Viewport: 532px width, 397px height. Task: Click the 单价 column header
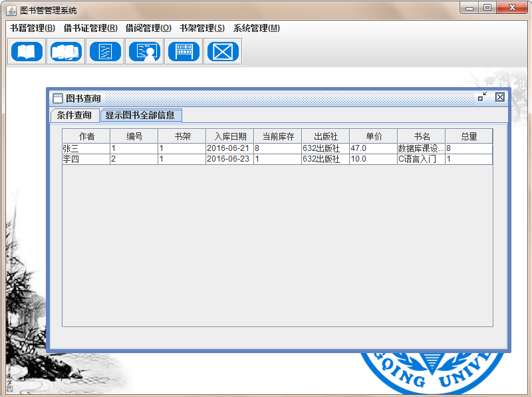click(373, 136)
